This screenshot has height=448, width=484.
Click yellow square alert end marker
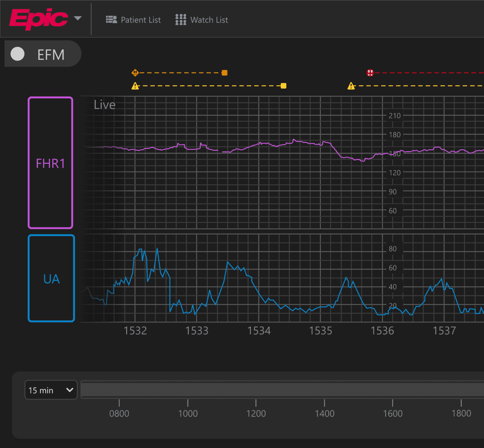[x=283, y=86]
